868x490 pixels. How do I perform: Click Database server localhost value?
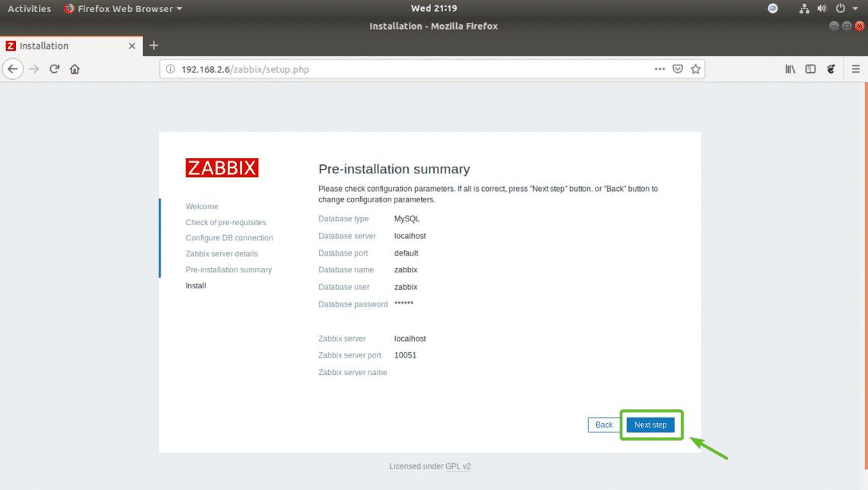410,236
